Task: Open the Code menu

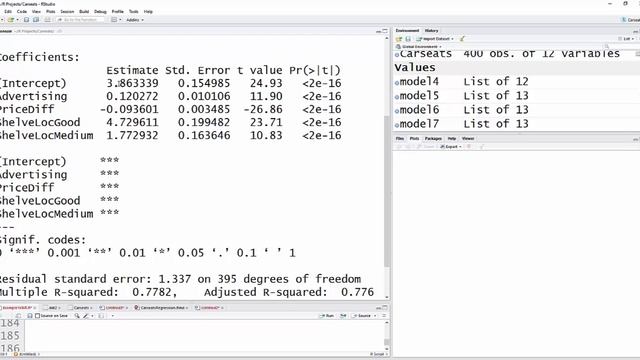Action: (x=22, y=11)
